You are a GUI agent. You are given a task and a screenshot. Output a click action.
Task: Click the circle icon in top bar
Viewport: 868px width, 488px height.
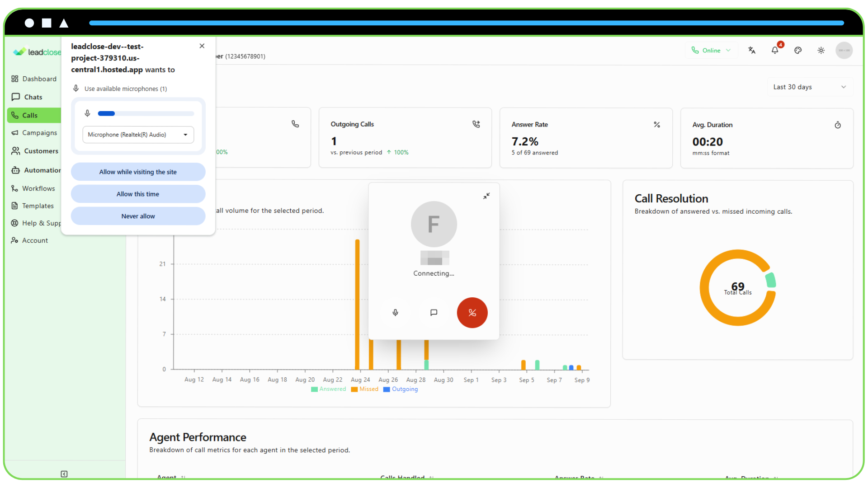[x=29, y=23]
